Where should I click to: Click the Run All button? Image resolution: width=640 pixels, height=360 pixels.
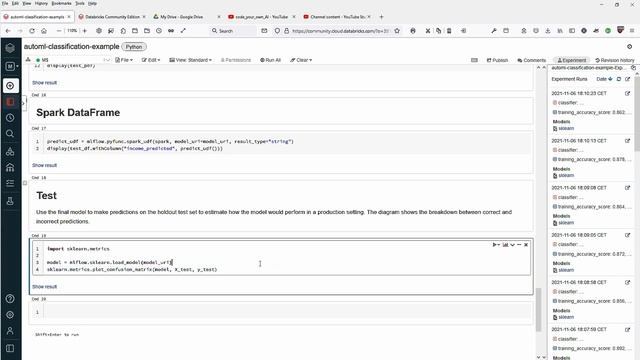[x=270, y=60]
